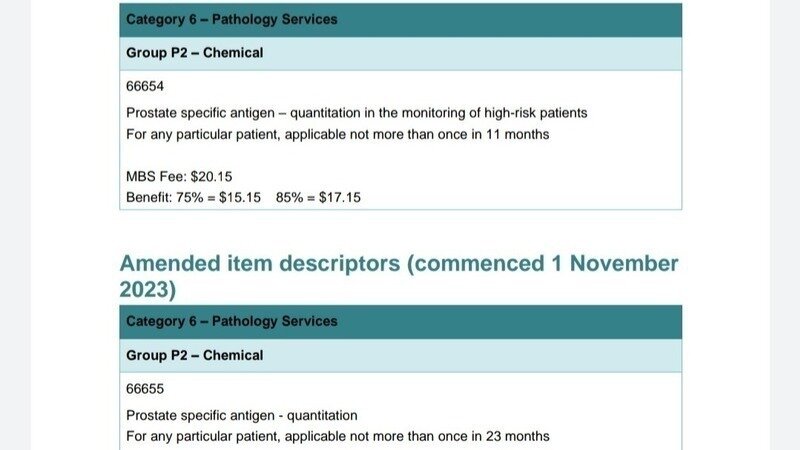800x450 pixels.
Task: Select item number 66655
Action: (x=145, y=389)
